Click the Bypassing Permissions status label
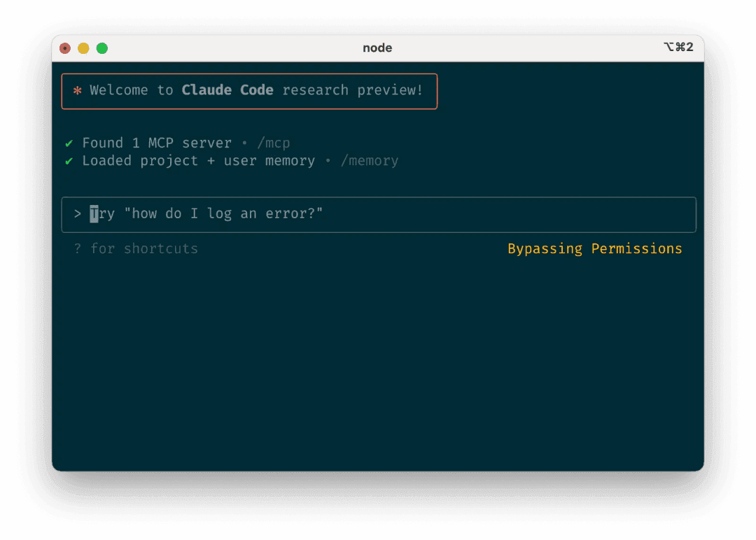 pyautogui.click(x=594, y=249)
